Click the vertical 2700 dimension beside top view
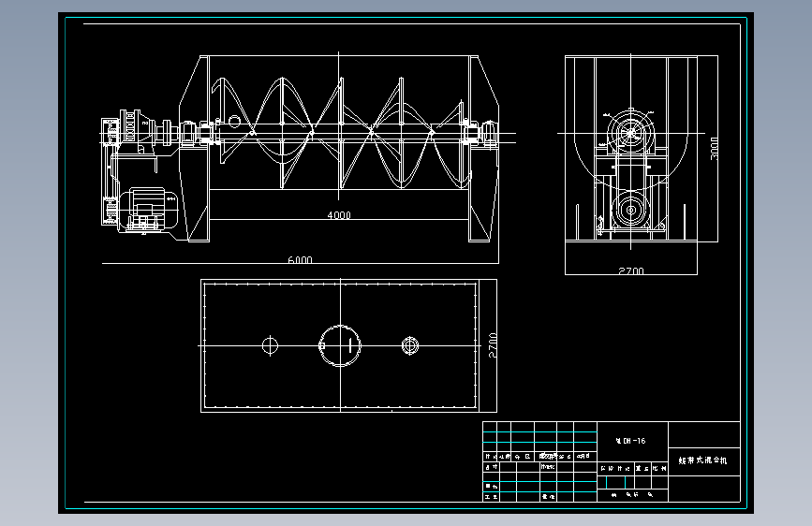 tap(493, 345)
